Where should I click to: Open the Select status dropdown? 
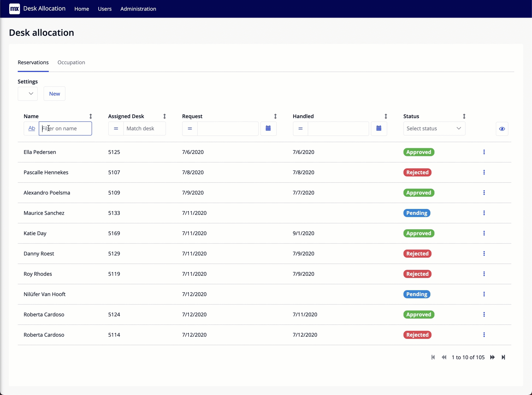click(x=434, y=128)
